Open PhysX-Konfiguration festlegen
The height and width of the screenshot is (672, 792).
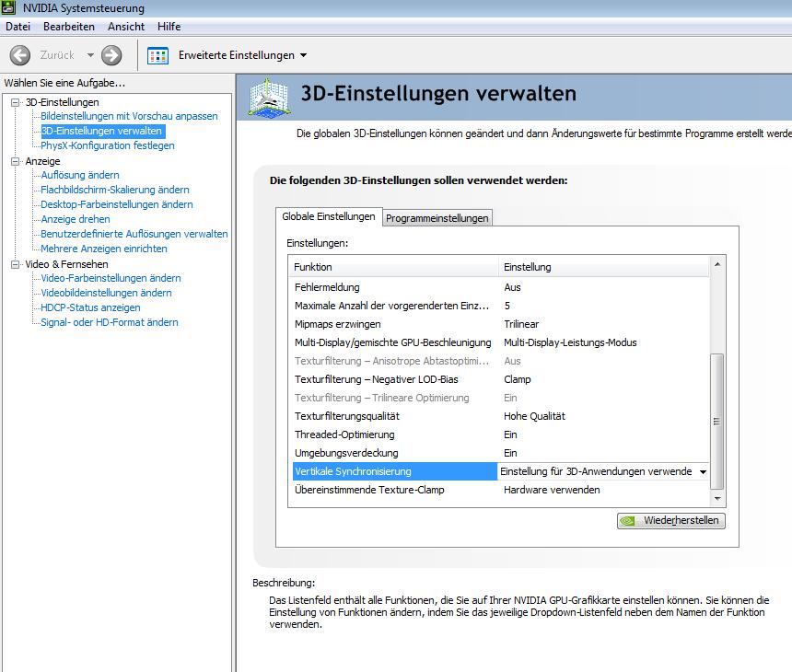point(108,145)
